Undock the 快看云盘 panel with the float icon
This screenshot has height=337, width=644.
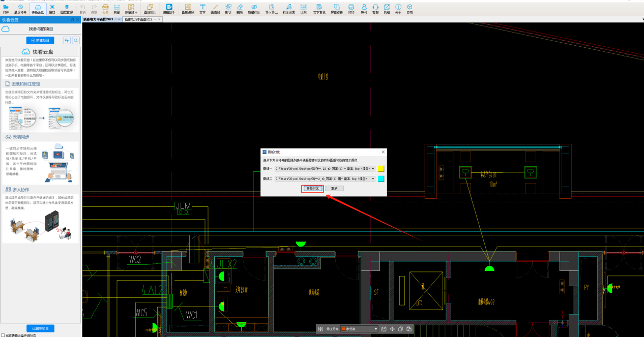point(72,19)
